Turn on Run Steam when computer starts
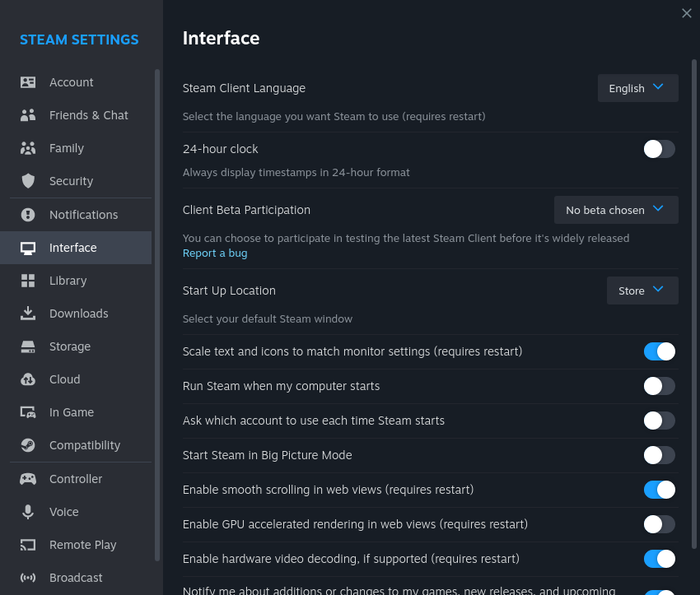700x595 pixels. [x=659, y=386]
